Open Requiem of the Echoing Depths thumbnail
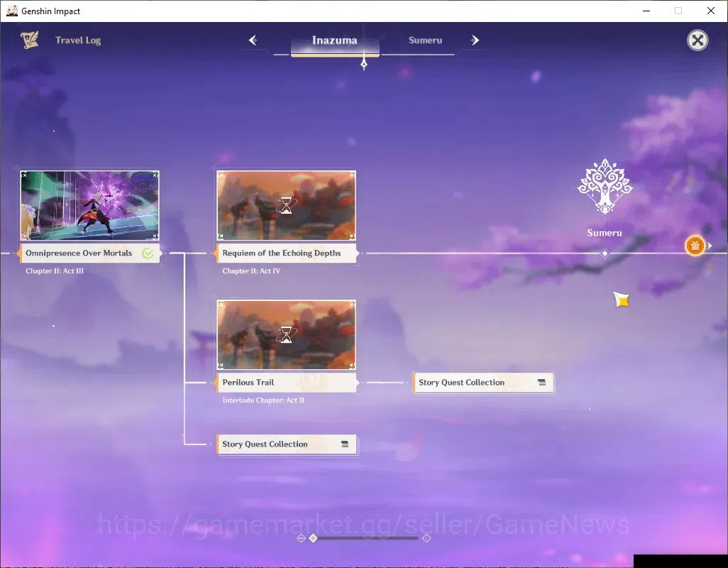This screenshot has width=728, height=568. (x=287, y=205)
